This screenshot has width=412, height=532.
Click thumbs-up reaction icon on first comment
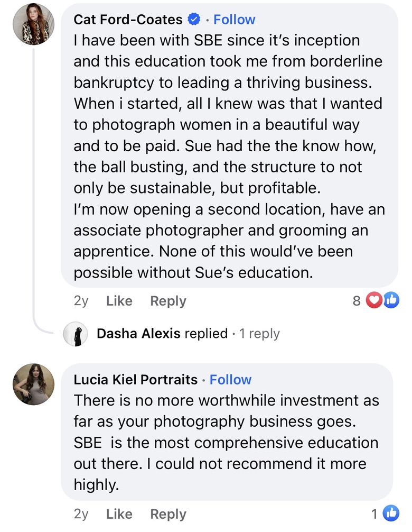coord(390,301)
